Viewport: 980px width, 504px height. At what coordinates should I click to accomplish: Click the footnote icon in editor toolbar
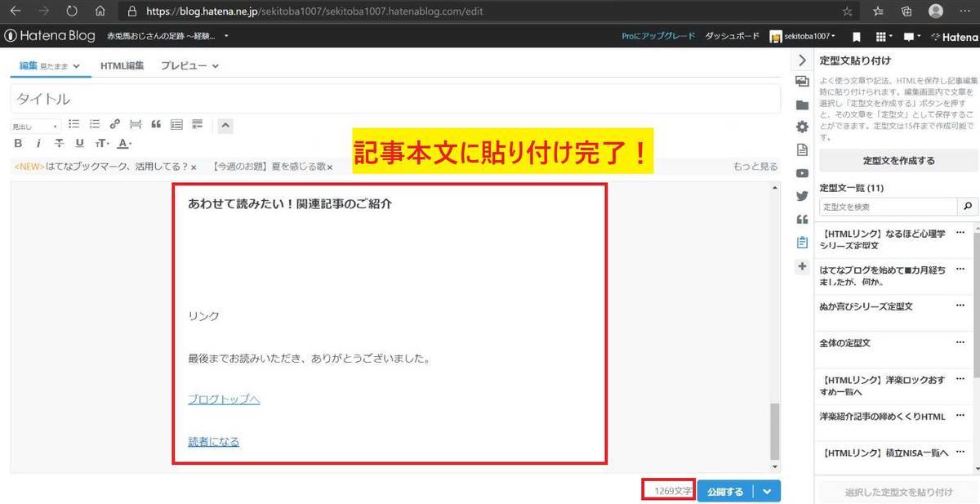point(197,125)
